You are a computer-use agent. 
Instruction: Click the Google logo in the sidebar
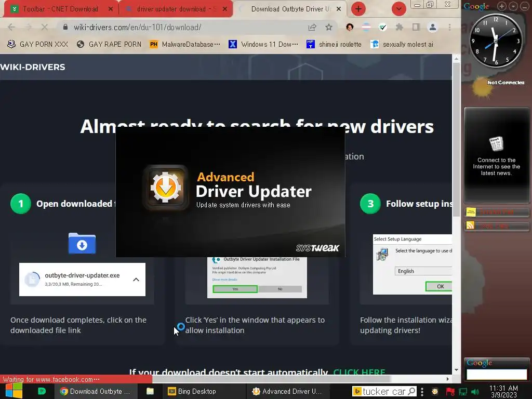pyautogui.click(x=476, y=6)
